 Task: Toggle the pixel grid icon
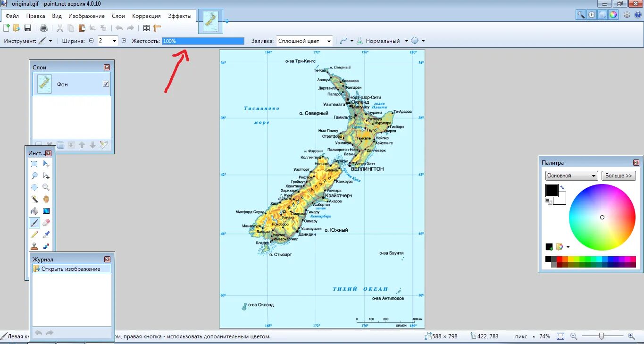(146, 28)
